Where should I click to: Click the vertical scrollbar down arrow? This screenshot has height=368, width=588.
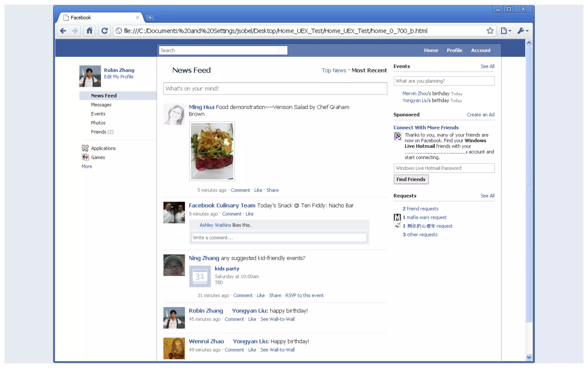point(529,357)
